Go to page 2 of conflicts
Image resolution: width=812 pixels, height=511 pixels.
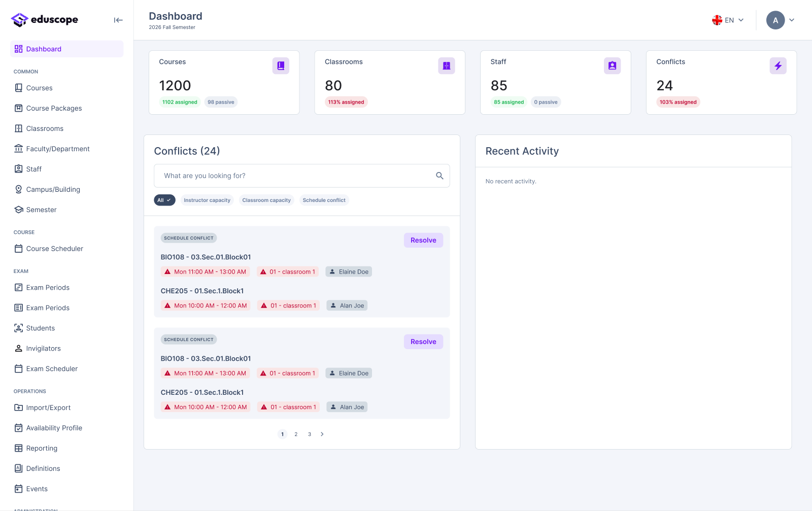tap(296, 434)
